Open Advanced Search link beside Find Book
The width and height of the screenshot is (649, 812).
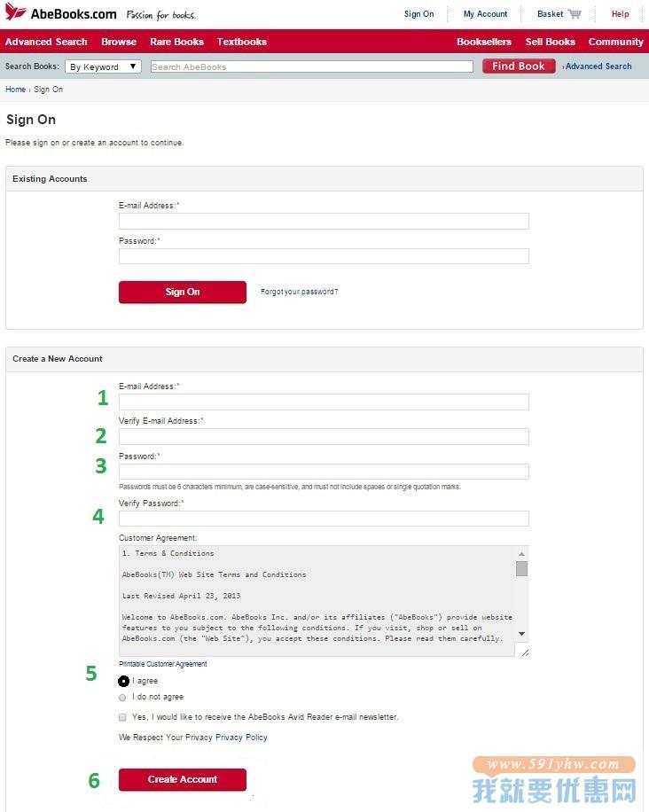coord(598,66)
